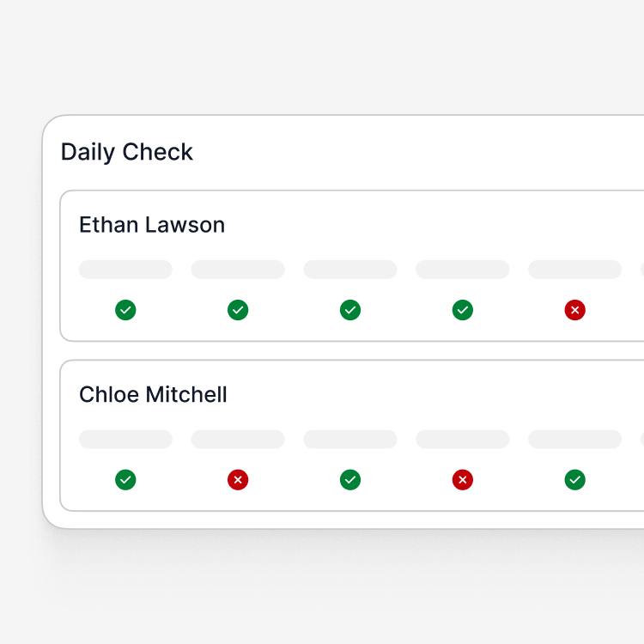Click Chloe Mitchell's first gray placeholder pill
This screenshot has height=644, width=644.
[125, 439]
